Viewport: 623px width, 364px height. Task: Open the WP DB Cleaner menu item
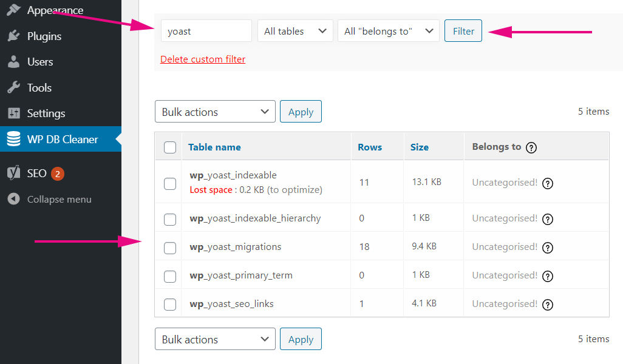pos(60,139)
